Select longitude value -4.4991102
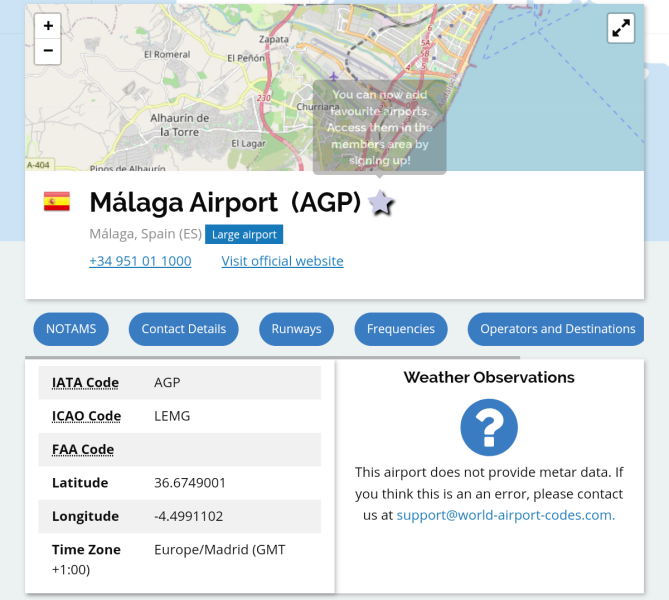This screenshot has width=669, height=600. coord(189,516)
